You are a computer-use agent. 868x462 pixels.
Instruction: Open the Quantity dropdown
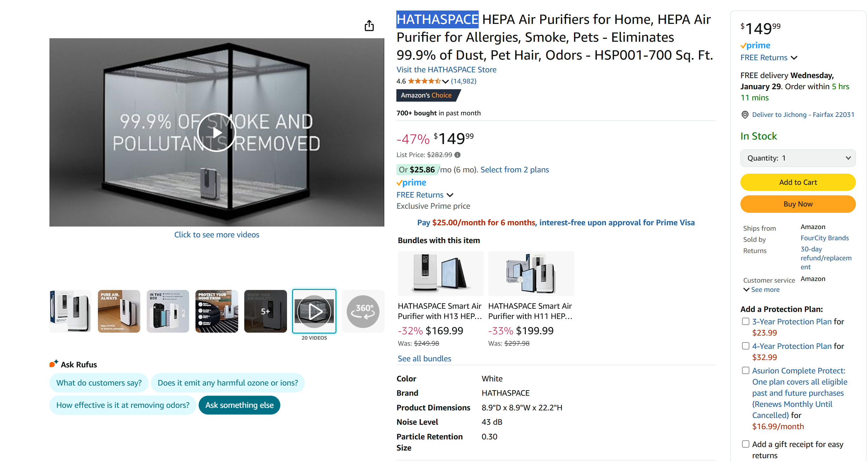798,158
